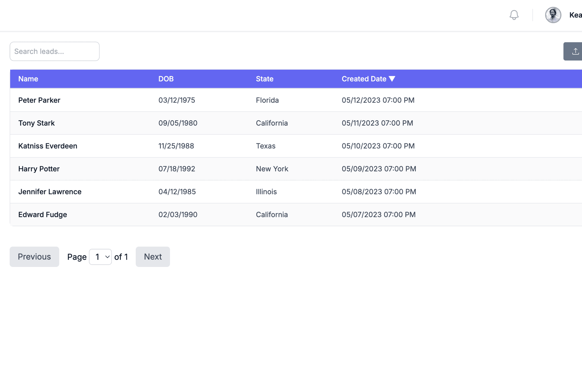Select the Peter Parker lead
The image size is (582, 392).
point(39,100)
